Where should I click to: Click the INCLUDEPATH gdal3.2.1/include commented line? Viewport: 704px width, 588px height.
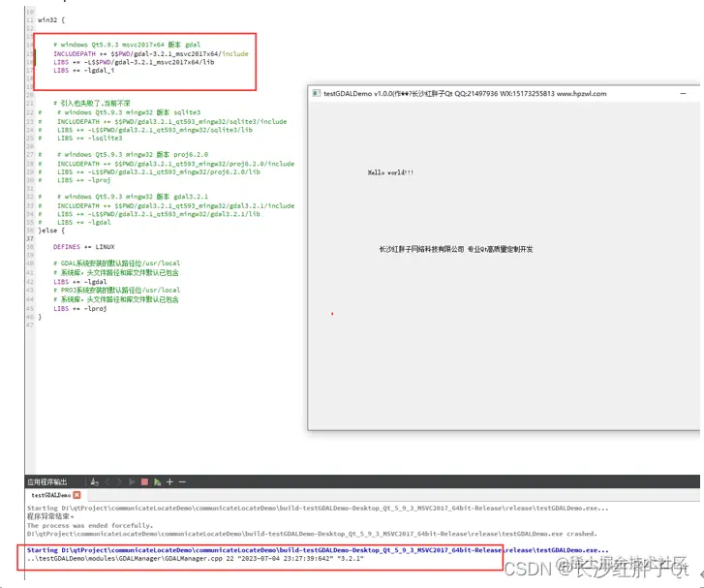175,205
